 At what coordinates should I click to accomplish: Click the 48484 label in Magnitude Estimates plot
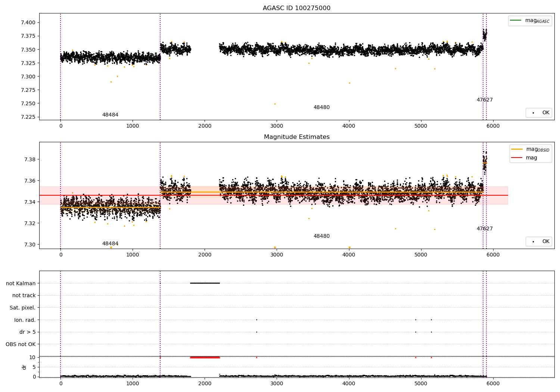coord(110,244)
